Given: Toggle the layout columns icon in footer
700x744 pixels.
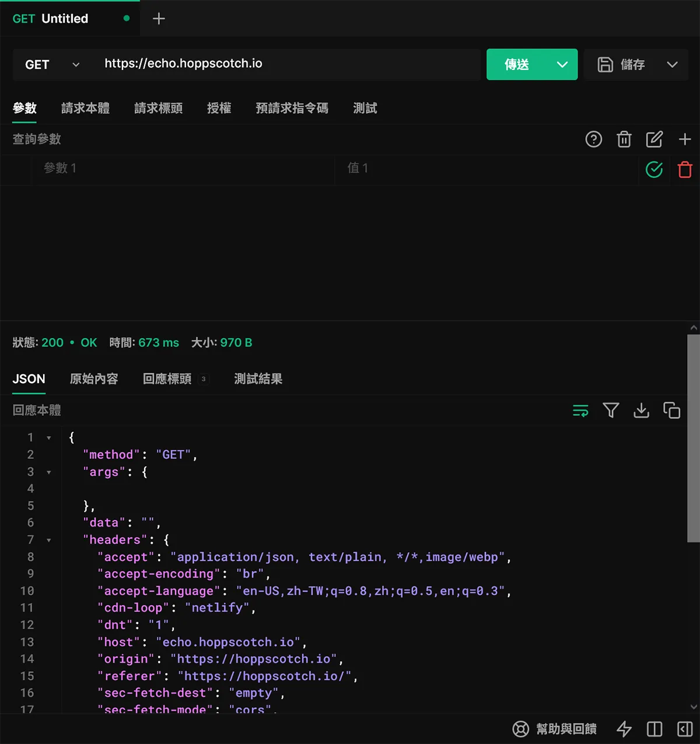Looking at the screenshot, I should coord(654,729).
